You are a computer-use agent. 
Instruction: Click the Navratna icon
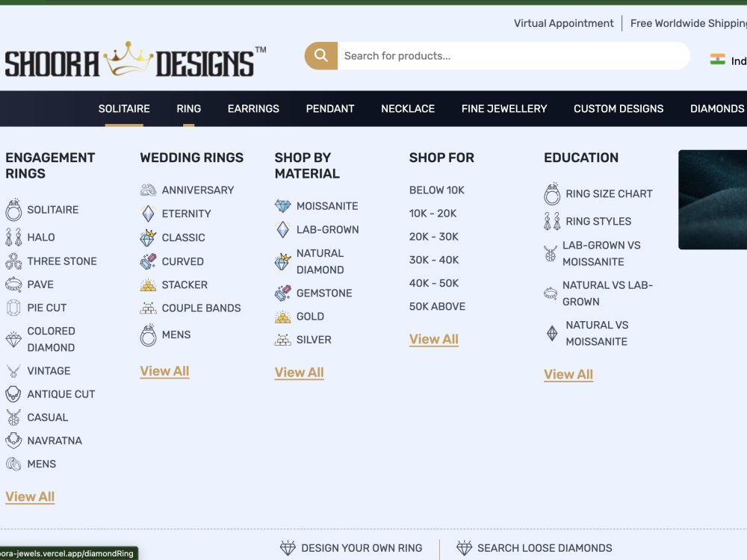13,441
